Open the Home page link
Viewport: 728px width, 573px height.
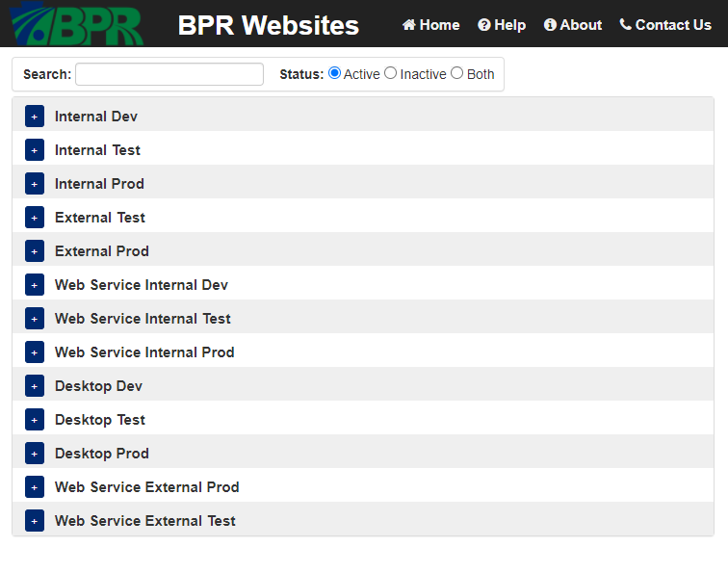(430, 25)
